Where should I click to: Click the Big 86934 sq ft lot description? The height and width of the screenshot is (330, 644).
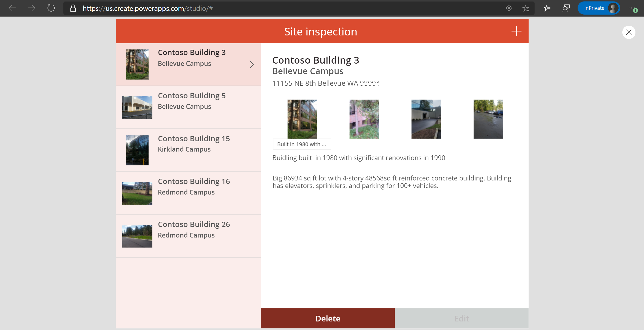tap(392, 182)
